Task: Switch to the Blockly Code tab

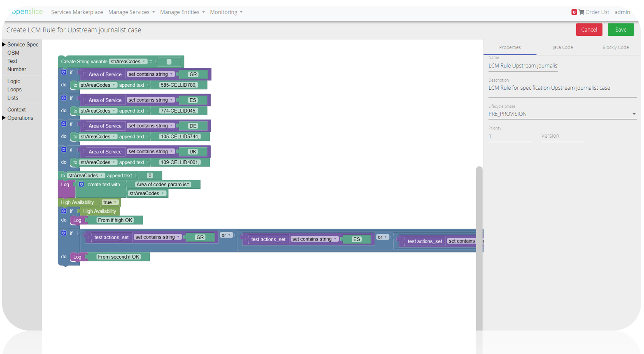Action: [615, 47]
